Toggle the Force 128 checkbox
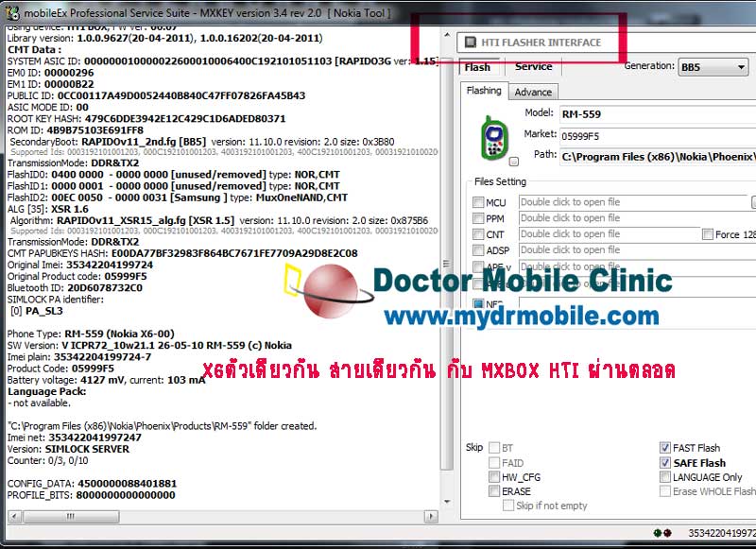756x549 pixels. tap(707, 234)
